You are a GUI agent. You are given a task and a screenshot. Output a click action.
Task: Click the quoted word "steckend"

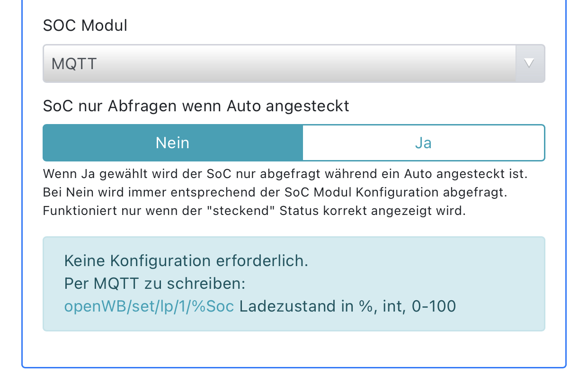(249, 211)
